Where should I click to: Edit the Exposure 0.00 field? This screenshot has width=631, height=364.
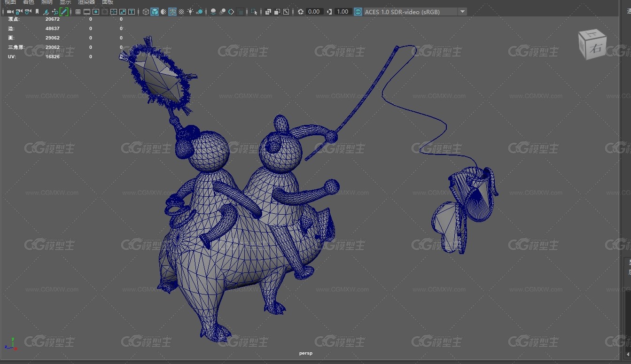coord(314,12)
